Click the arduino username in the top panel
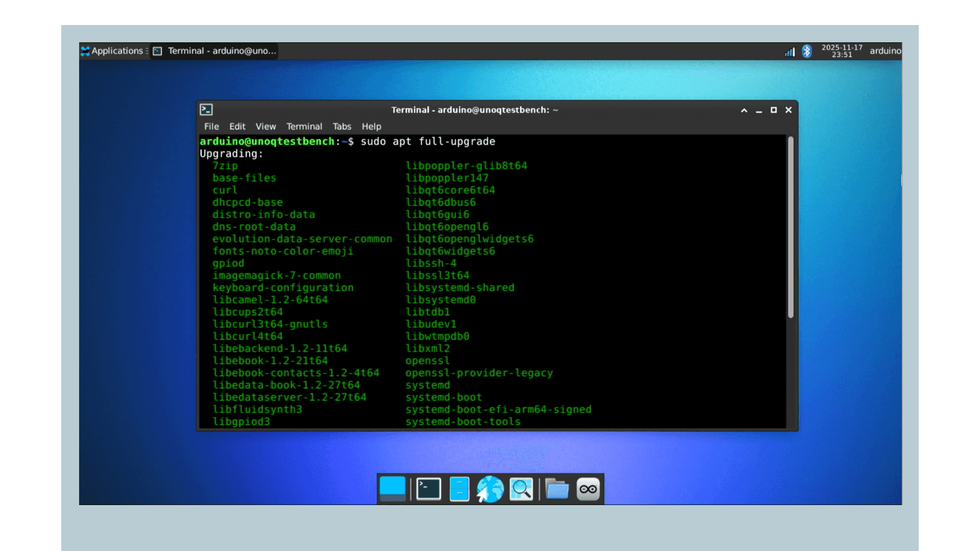Screen dimensions: 980x551 coord(886,51)
